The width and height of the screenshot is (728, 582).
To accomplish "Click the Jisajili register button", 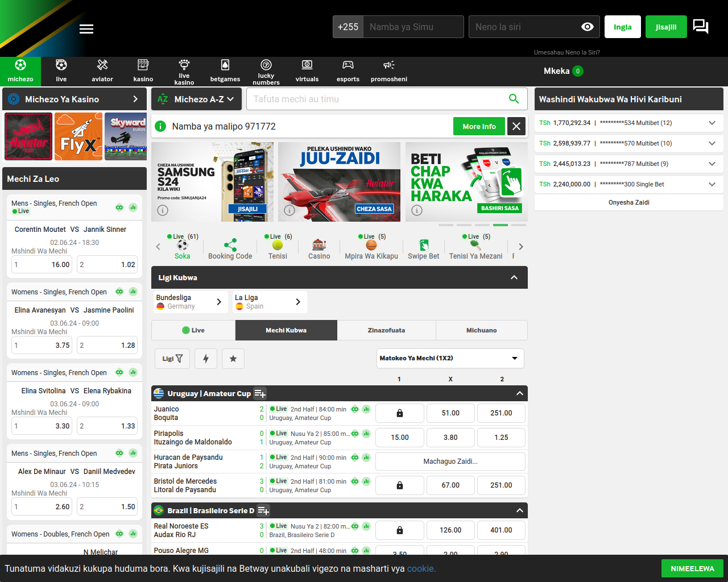I will click(x=666, y=27).
